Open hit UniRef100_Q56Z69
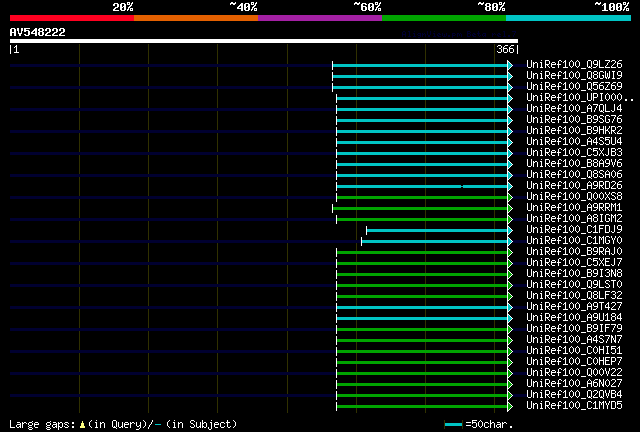The image size is (640, 432). [574, 86]
